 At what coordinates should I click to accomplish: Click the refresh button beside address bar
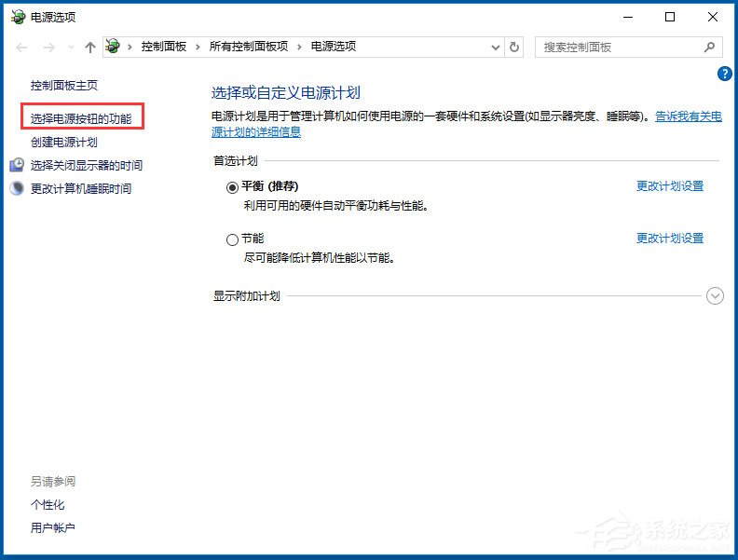coord(514,48)
